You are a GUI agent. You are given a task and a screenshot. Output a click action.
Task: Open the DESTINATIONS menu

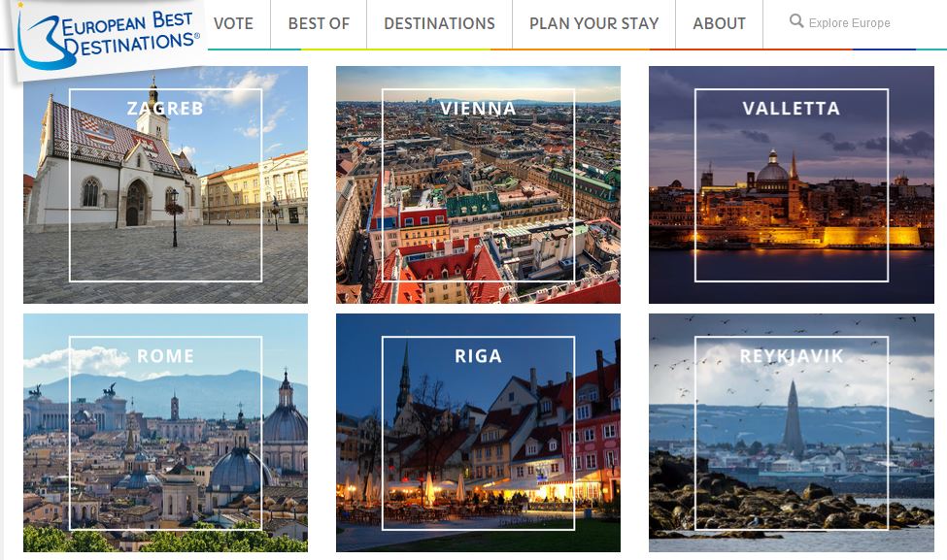(x=438, y=24)
